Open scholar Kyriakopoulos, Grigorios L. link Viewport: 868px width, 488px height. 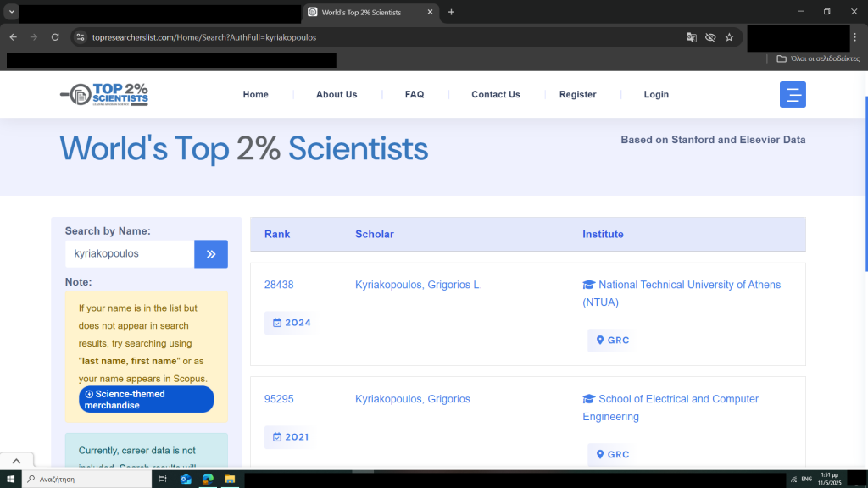(419, 285)
